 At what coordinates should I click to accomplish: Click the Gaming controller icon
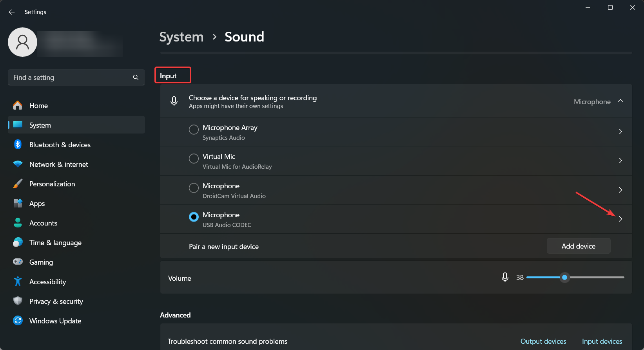click(x=18, y=262)
